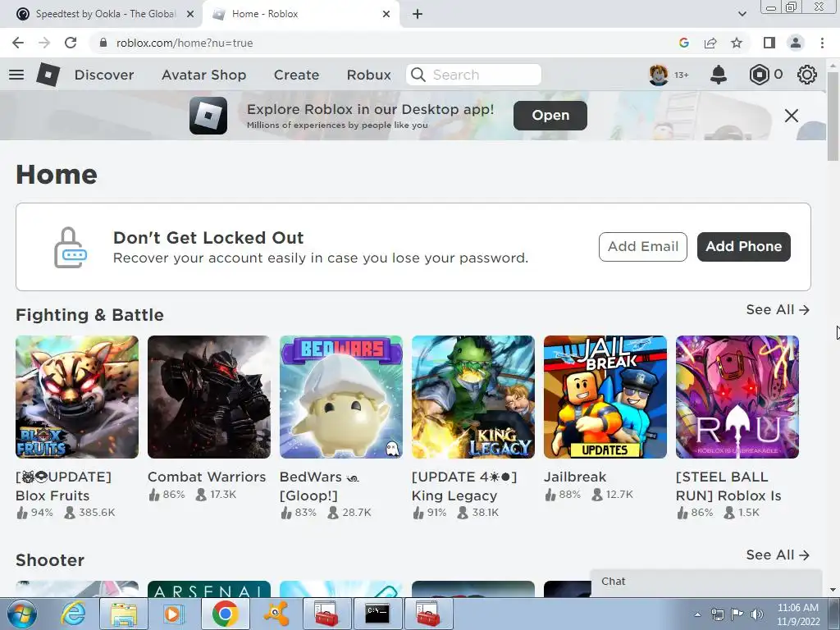840x630 pixels.
Task: Open the Steel Ball Run Roblox Is Unbreakable thumbnail
Action: tap(737, 397)
